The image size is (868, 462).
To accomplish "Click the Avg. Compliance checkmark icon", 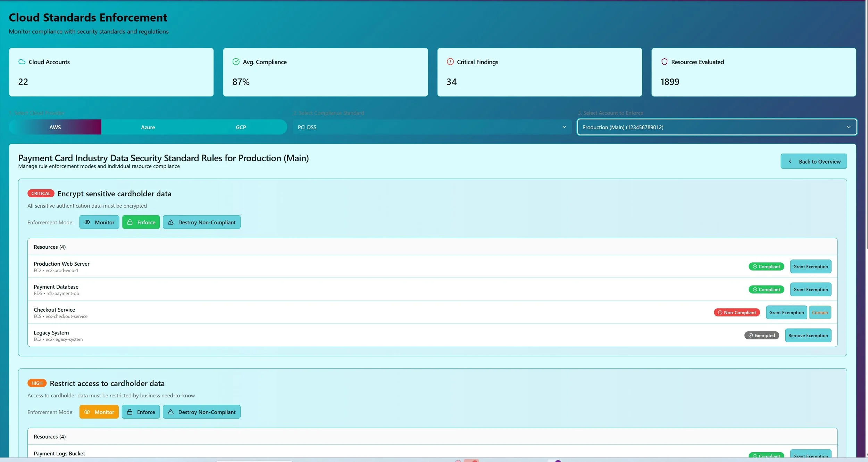I will click(x=236, y=62).
